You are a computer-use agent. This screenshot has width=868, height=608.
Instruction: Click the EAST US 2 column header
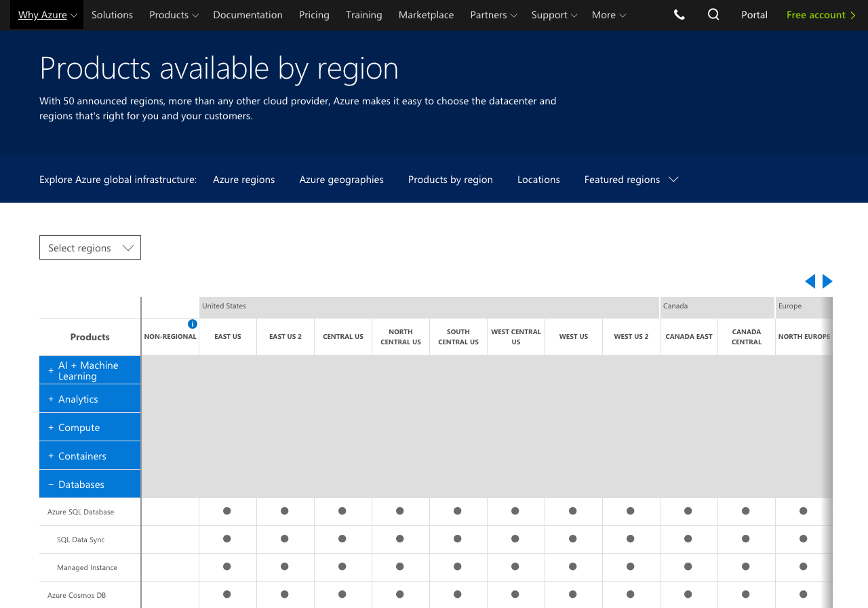point(285,337)
